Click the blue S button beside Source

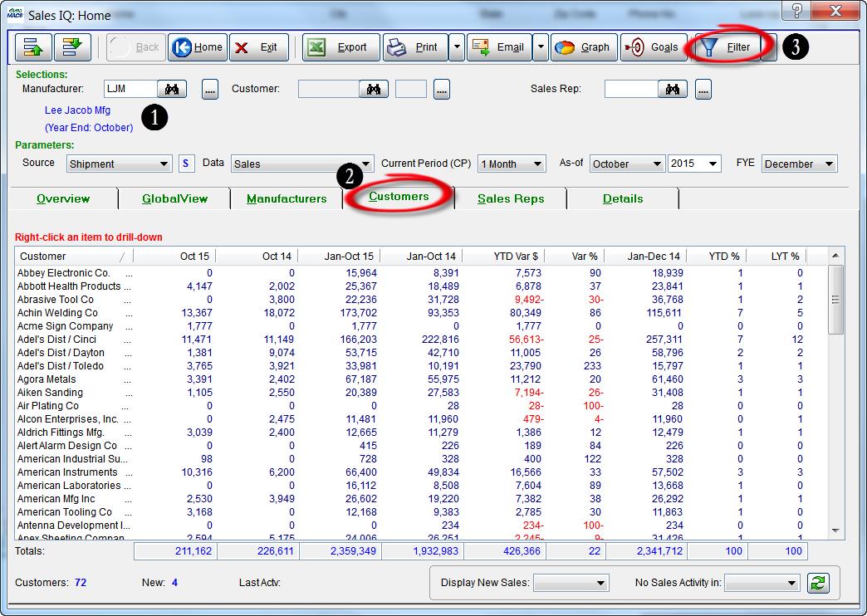(186, 164)
